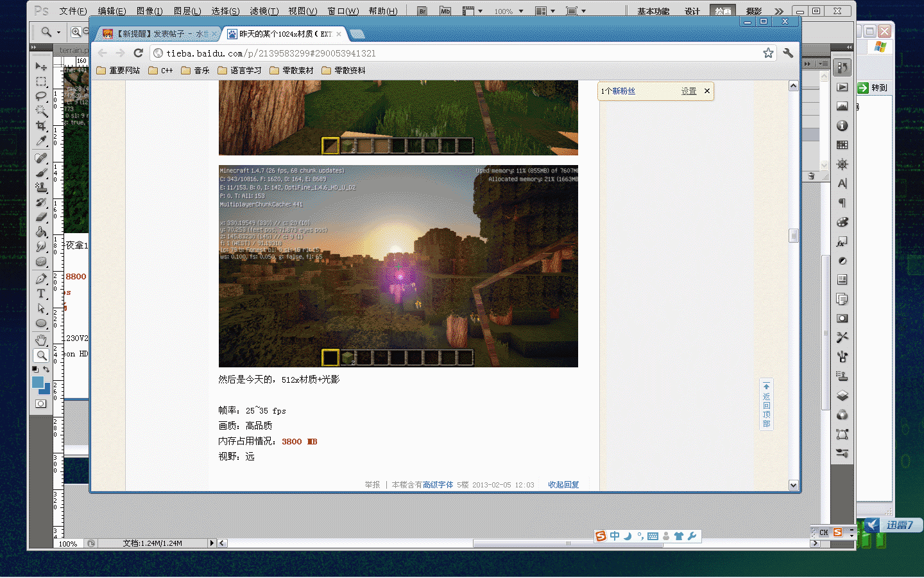Viewport: 924px width, 578px height.
Task: Open the Info panel icon
Action: click(x=843, y=126)
